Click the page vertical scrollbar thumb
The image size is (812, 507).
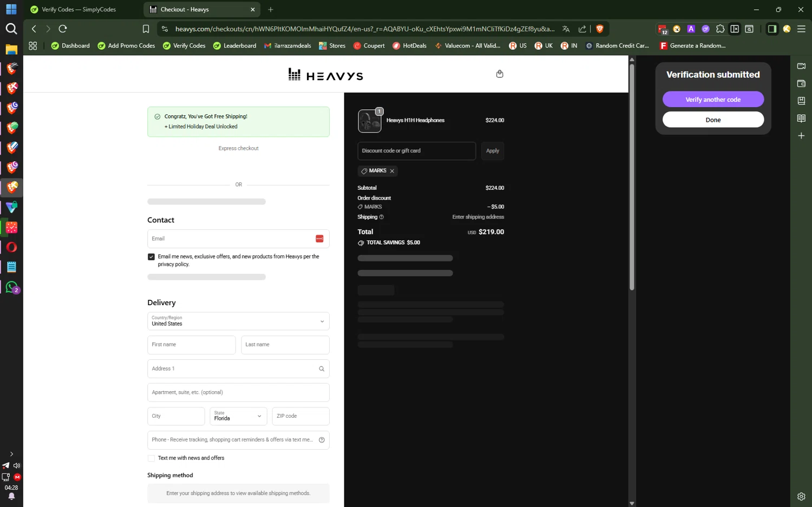[631, 177]
